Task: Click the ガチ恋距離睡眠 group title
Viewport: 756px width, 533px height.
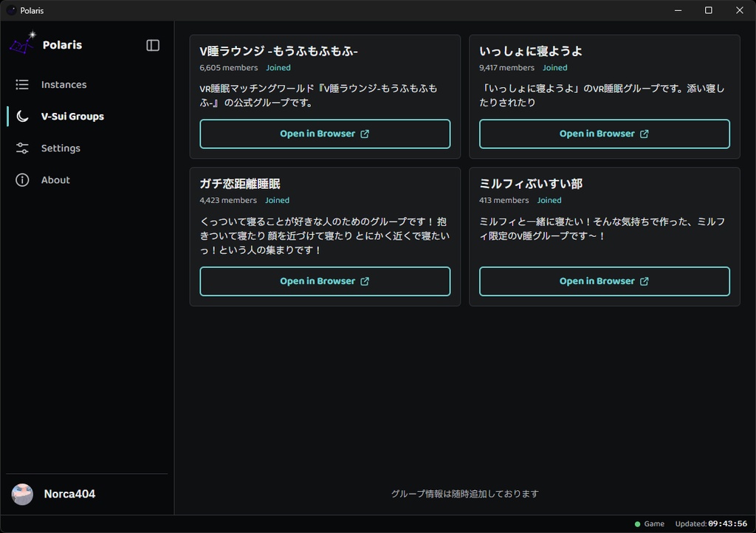Action: pyautogui.click(x=240, y=184)
